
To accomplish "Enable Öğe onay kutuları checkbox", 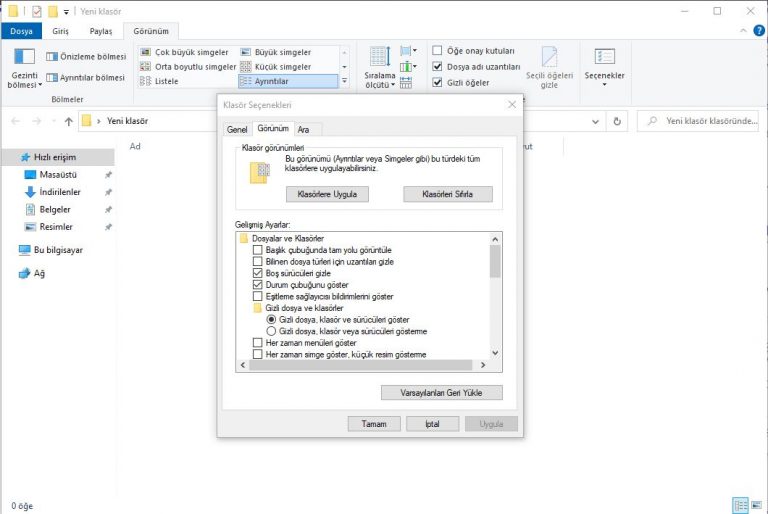I will point(437,50).
